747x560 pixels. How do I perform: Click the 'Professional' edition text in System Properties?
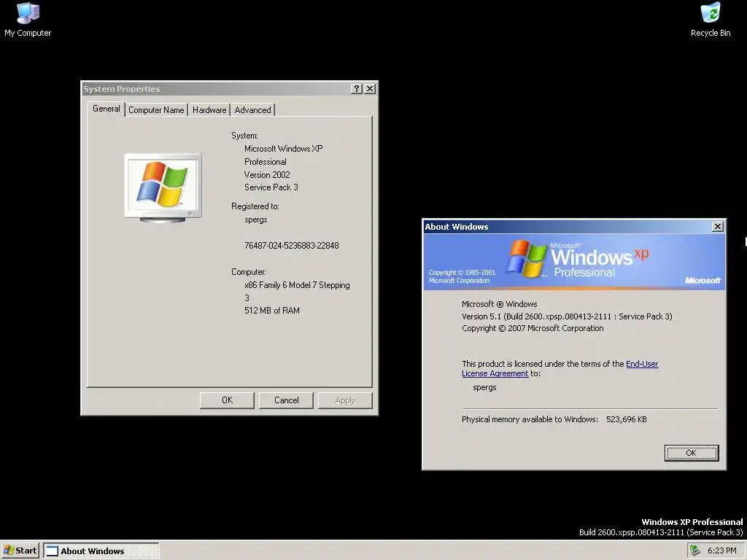[x=266, y=162]
